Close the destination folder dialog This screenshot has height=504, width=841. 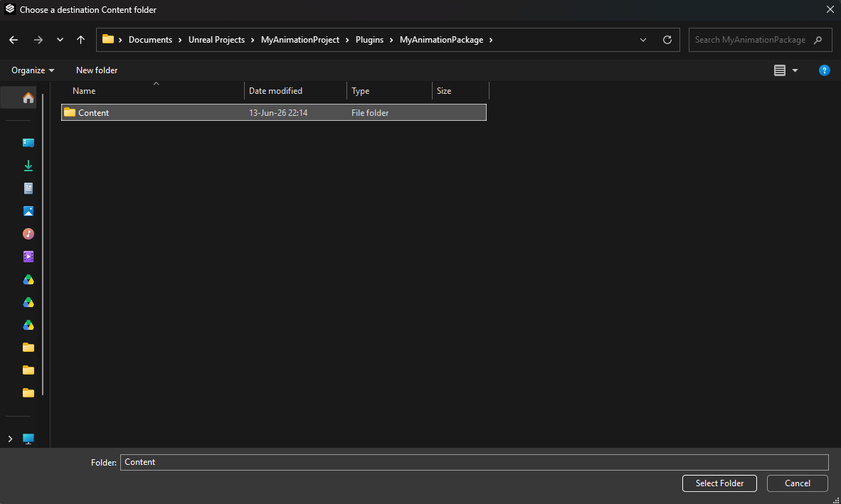830,10
